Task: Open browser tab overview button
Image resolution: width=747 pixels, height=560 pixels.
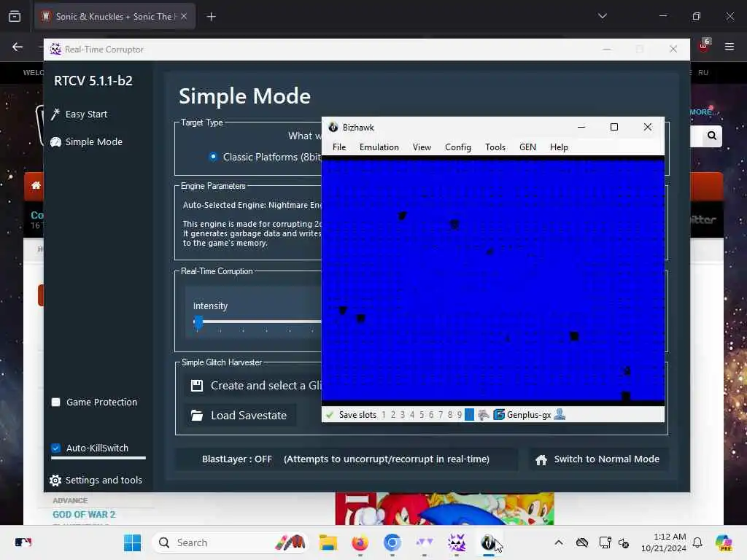Action: pos(15,16)
